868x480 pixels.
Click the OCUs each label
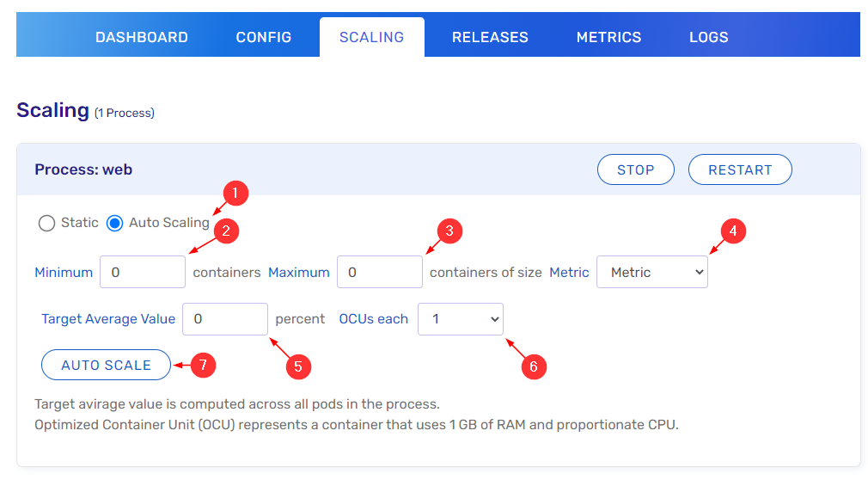[x=373, y=318]
